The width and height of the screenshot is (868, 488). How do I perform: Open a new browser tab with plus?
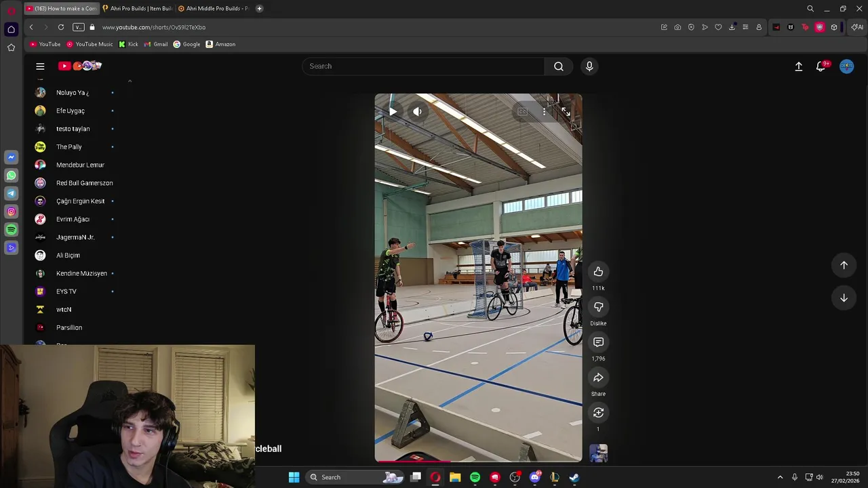coord(259,8)
